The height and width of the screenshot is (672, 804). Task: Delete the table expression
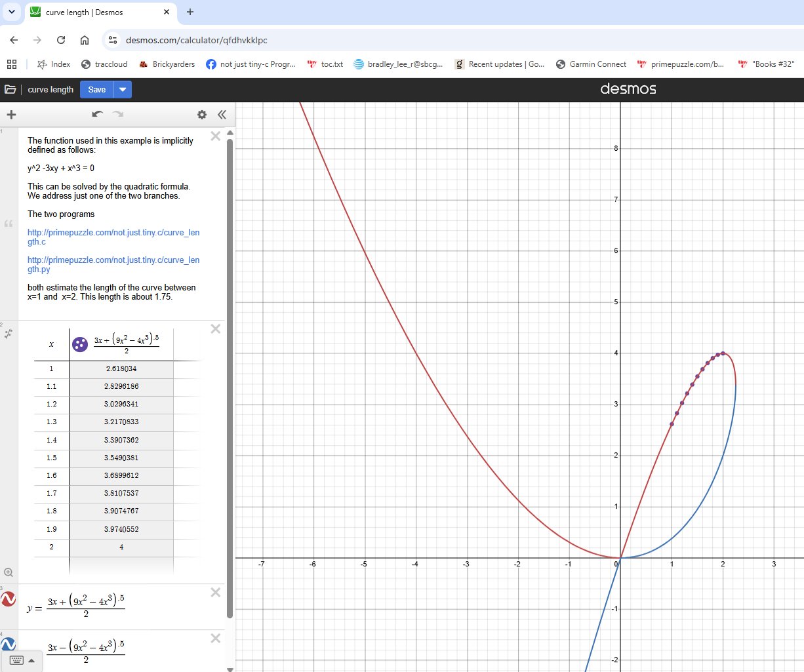[x=215, y=329]
